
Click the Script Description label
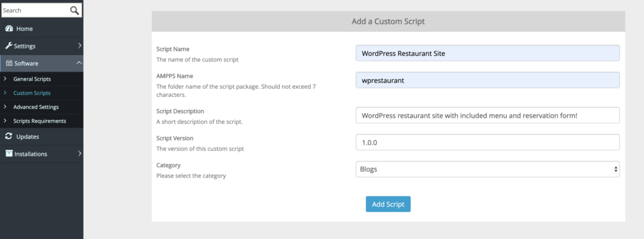[x=180, y=111]
